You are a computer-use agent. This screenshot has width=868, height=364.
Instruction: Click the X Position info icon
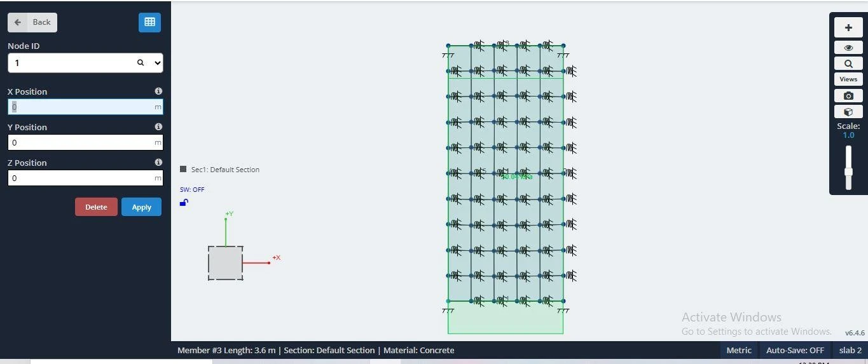(x=158, y=91)
